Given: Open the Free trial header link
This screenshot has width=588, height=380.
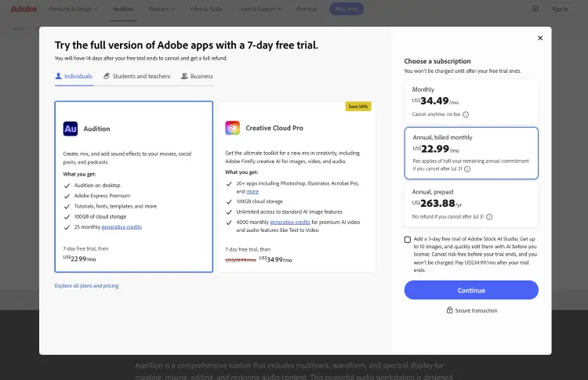Looking at the screenshot, I should (x=307, y=9).
